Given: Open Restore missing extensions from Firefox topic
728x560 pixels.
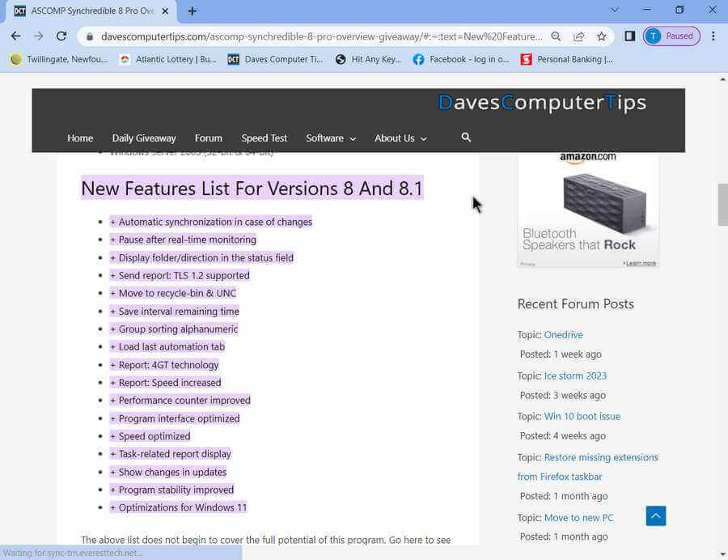Looking at the screenshot, I should click(x=588, y=467).
